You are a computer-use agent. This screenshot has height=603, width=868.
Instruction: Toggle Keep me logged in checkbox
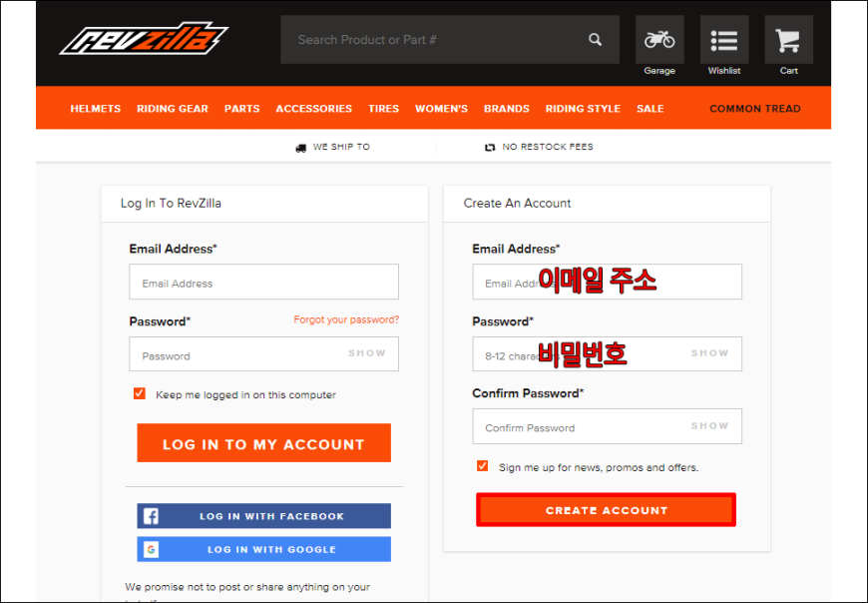point(140,393)
